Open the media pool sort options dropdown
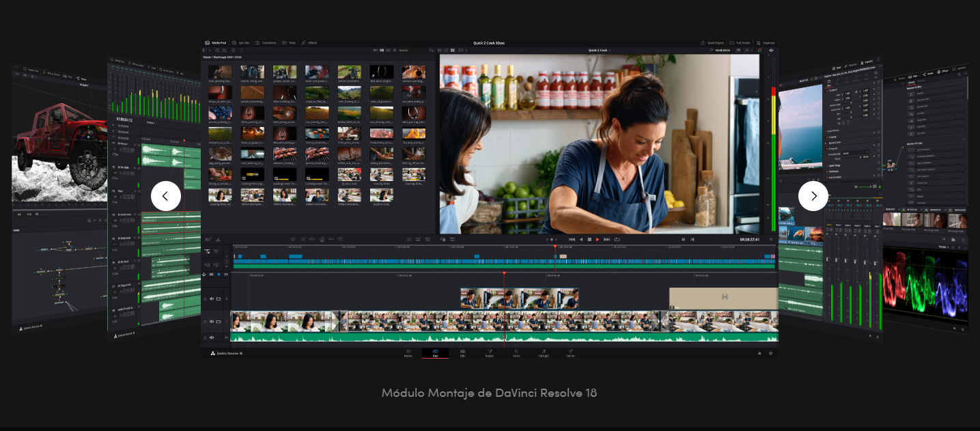Image resolution: width=980 pixels, height=431 pixels. click(430, 50)
